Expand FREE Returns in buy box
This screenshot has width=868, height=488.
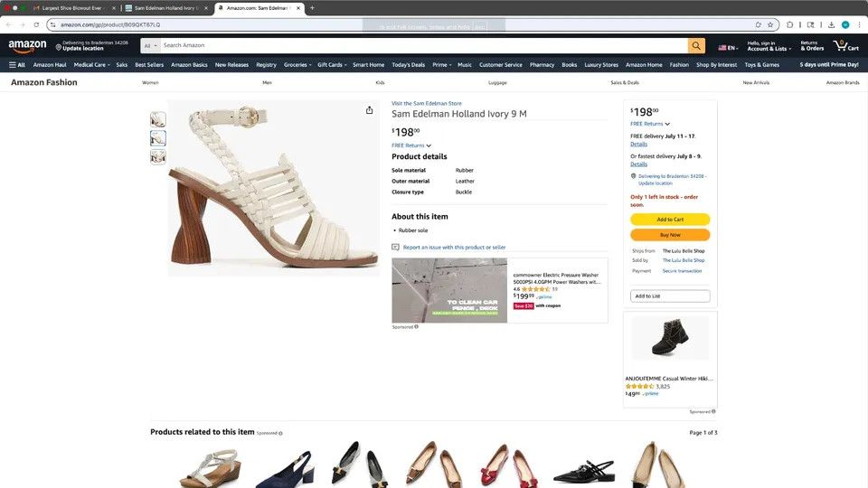(x=650, y=124)
